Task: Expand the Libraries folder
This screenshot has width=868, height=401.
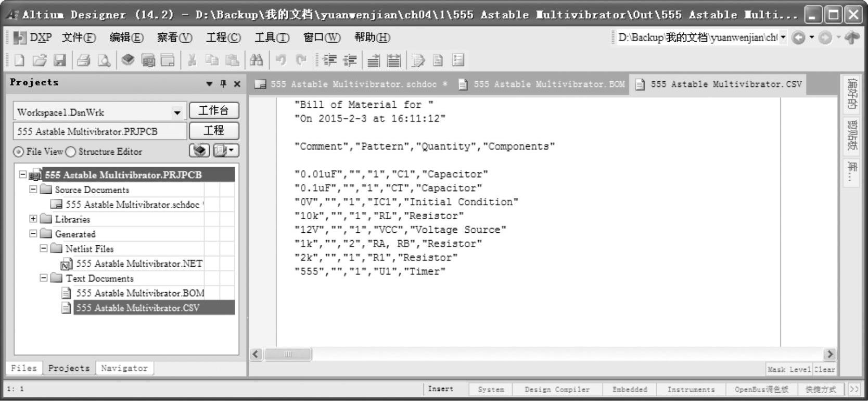Action: (33, 219)
